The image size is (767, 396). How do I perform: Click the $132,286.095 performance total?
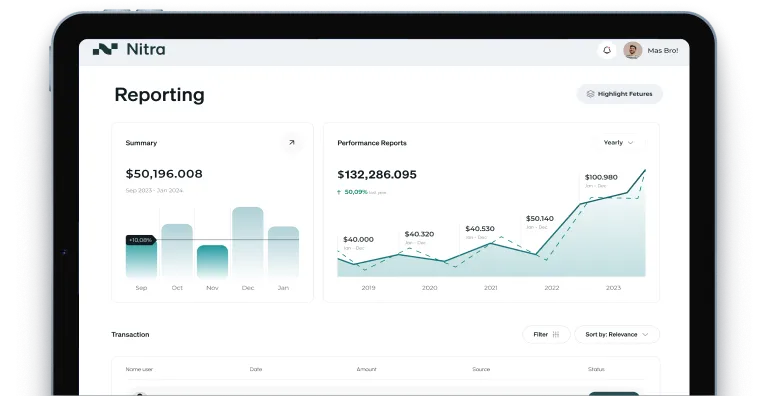(377, 175)
